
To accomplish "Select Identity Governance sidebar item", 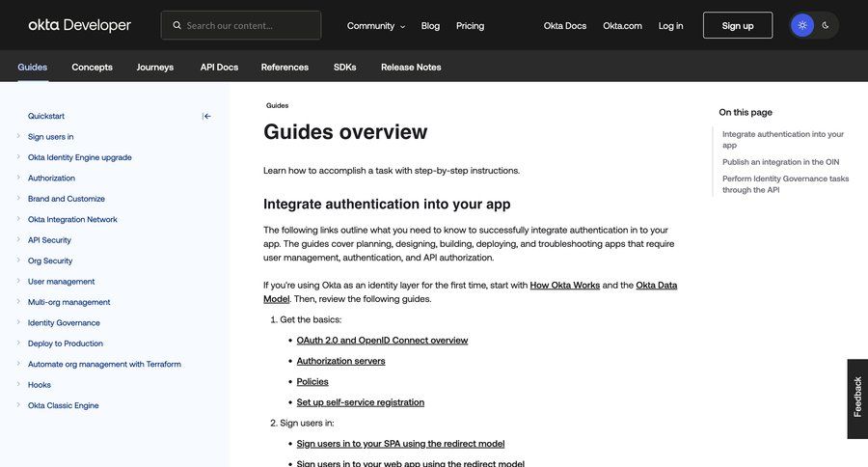I will (64, 322).
